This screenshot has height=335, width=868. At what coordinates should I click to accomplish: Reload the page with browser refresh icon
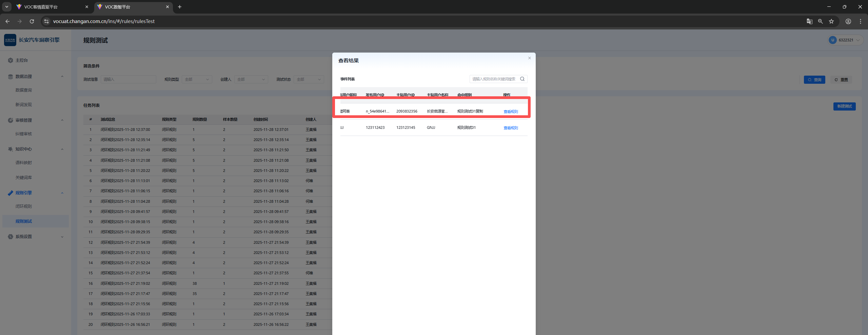(32, 21)
